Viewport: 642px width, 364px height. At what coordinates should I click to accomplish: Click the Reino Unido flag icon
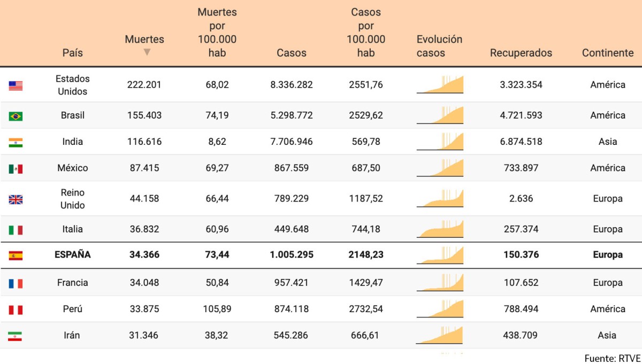[x=16, y=198]
